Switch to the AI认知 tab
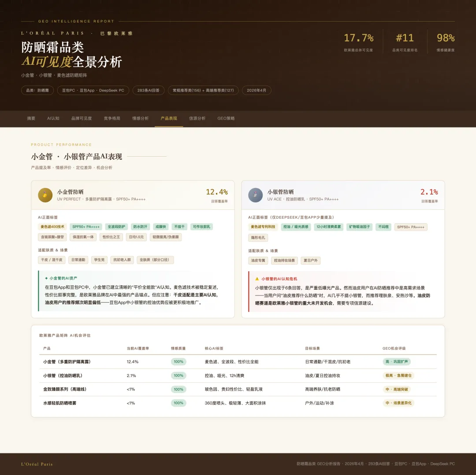The image size is (476, 475). 53,119
